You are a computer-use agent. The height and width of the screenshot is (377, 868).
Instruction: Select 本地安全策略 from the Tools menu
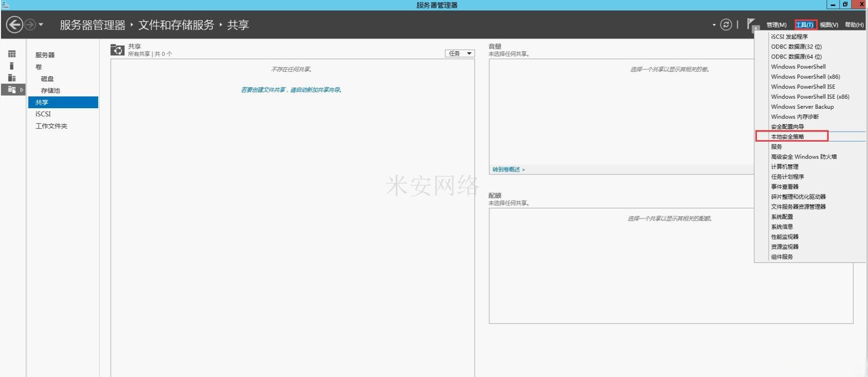point(788,137)
